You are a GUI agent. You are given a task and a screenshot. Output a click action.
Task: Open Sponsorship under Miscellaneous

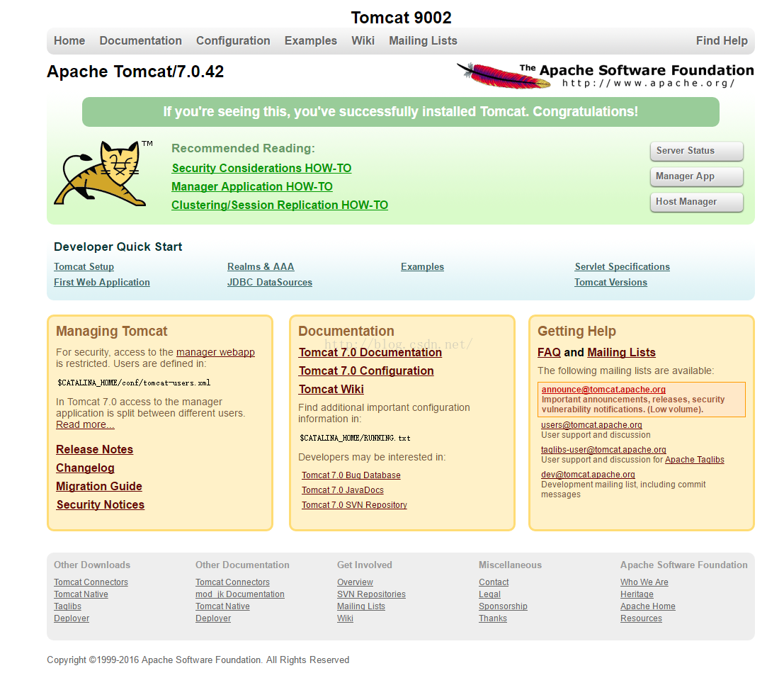(x=503, y=606)
